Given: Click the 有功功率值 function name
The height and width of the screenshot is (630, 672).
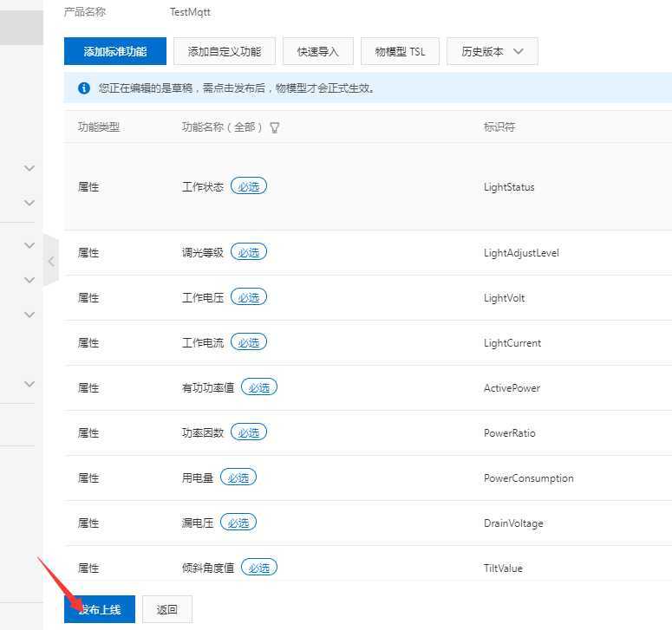Looking at the screenshot, I should coord(208,388).
